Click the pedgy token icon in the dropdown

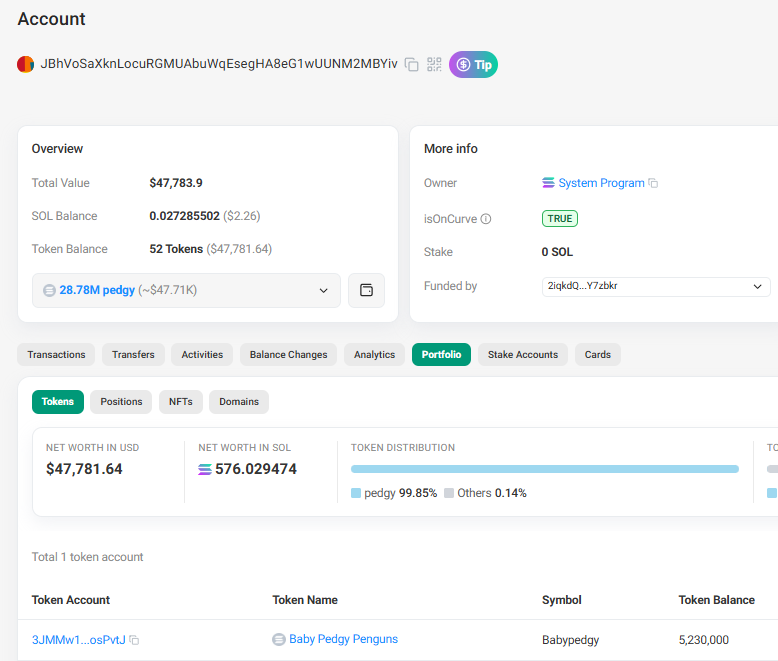[x=49, y=290]
